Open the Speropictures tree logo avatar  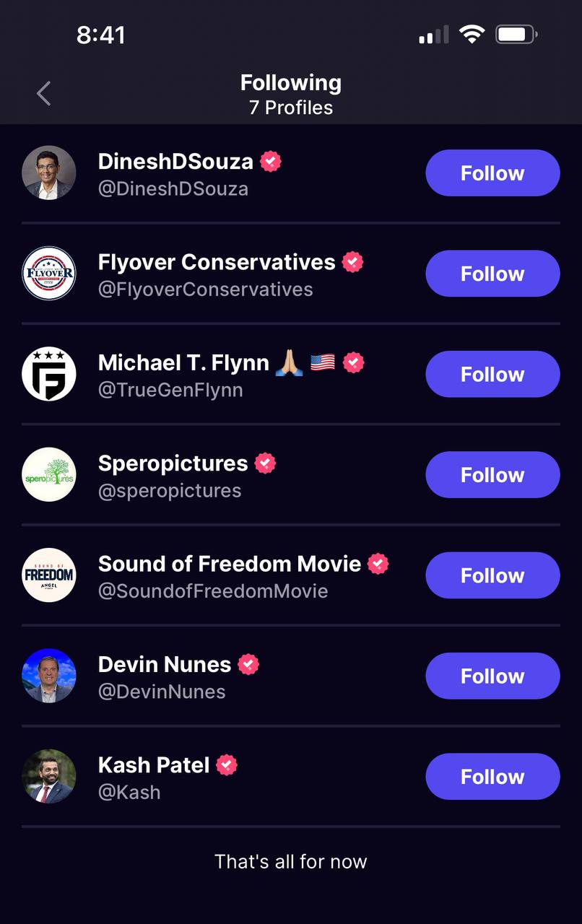(x=48, y=475)
